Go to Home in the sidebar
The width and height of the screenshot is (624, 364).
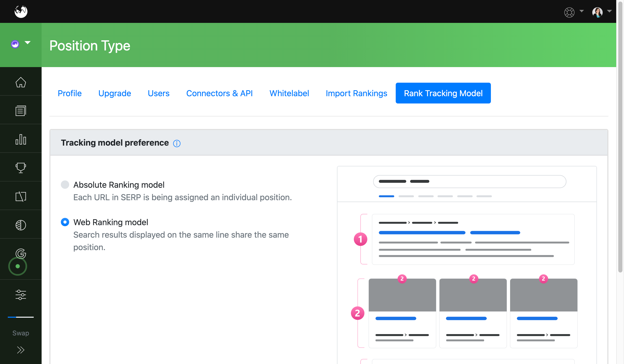tap(21, 82)
